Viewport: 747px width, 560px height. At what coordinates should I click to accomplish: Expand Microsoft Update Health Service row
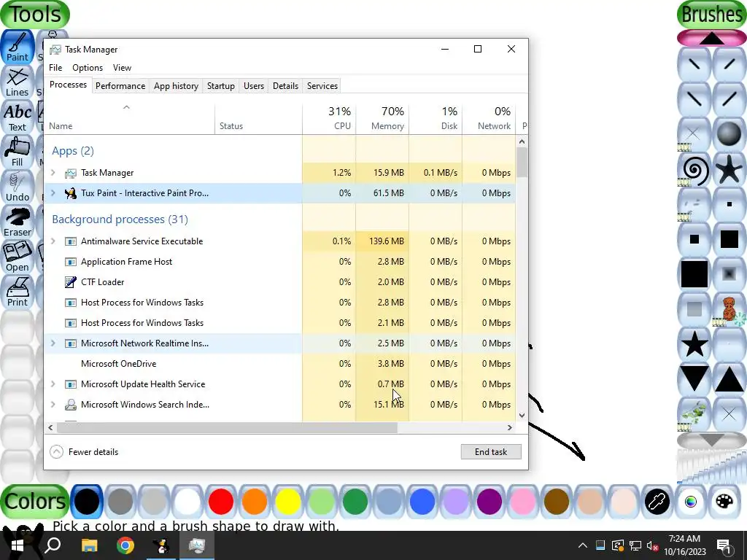53,384
